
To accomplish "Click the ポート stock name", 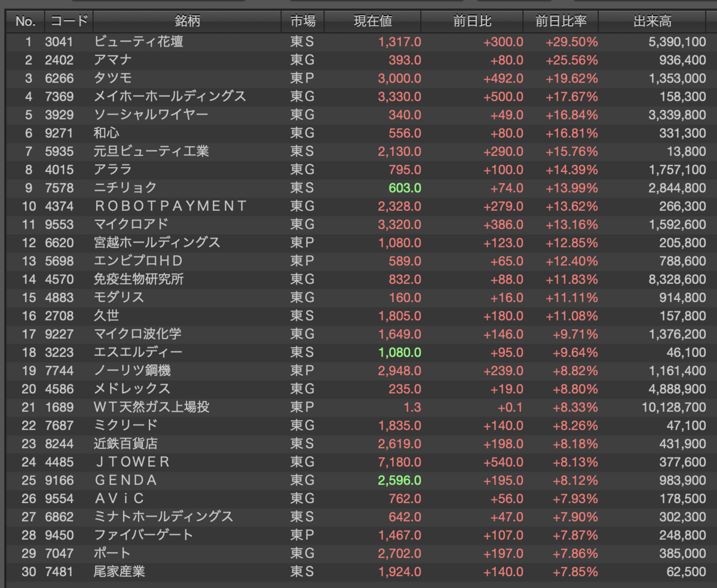I will (112, 553).
